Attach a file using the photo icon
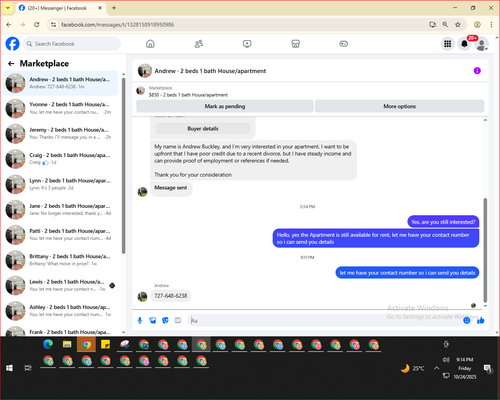Image resolution: width=500 pixels, height=400 pixels. point(152,320)
